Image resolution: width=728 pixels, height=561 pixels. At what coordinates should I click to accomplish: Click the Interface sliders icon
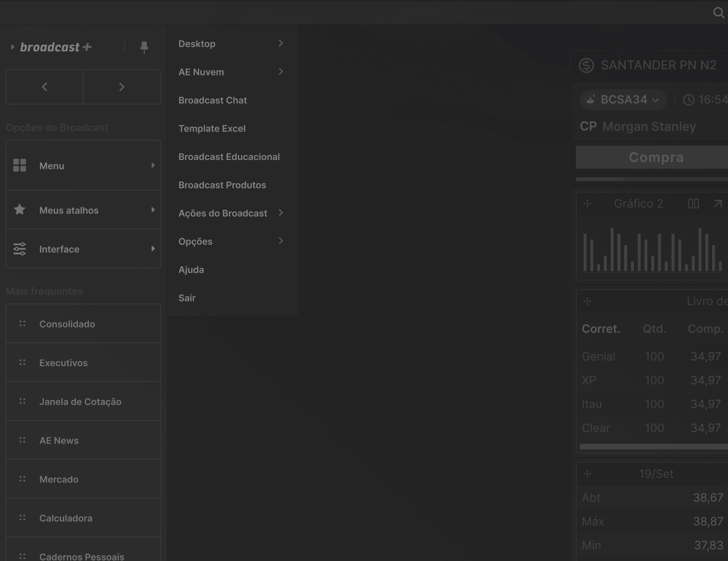(x=20, y=249)
